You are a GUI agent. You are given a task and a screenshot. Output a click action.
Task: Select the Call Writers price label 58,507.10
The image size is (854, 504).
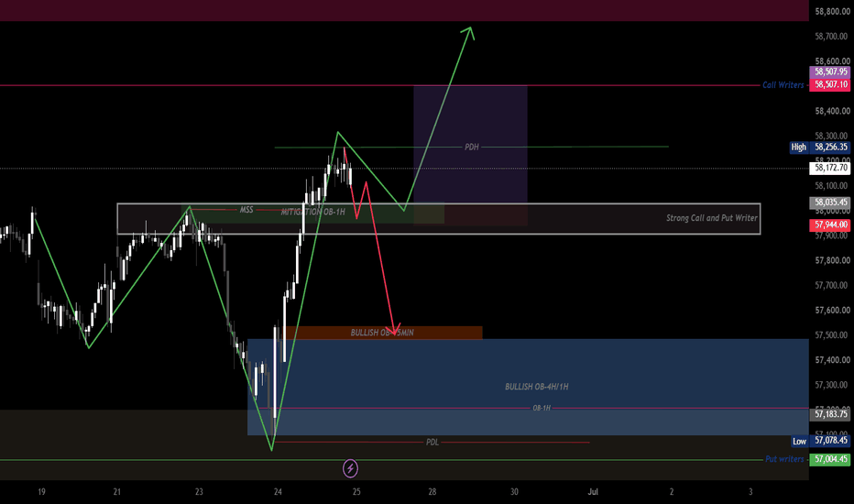[829, 84]
